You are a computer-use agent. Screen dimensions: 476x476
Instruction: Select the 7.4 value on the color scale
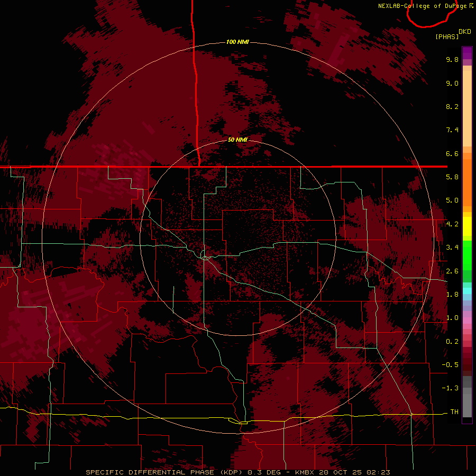click(x=452, y=130)
